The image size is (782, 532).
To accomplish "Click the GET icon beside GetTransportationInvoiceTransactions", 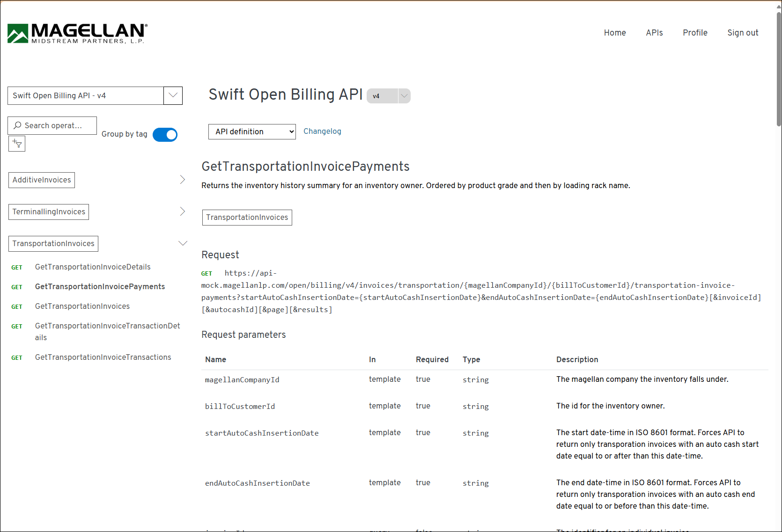I will click(x=17, y=357).
